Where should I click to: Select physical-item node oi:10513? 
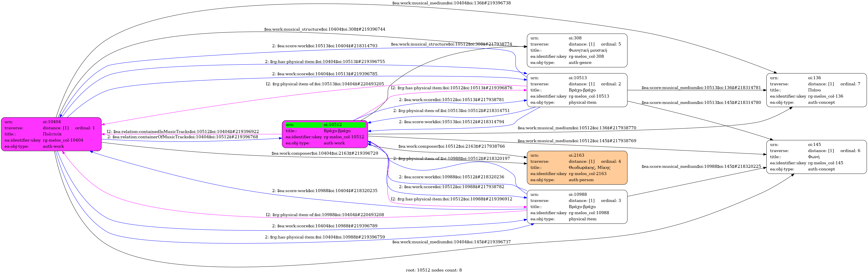[x=577, y=90]
